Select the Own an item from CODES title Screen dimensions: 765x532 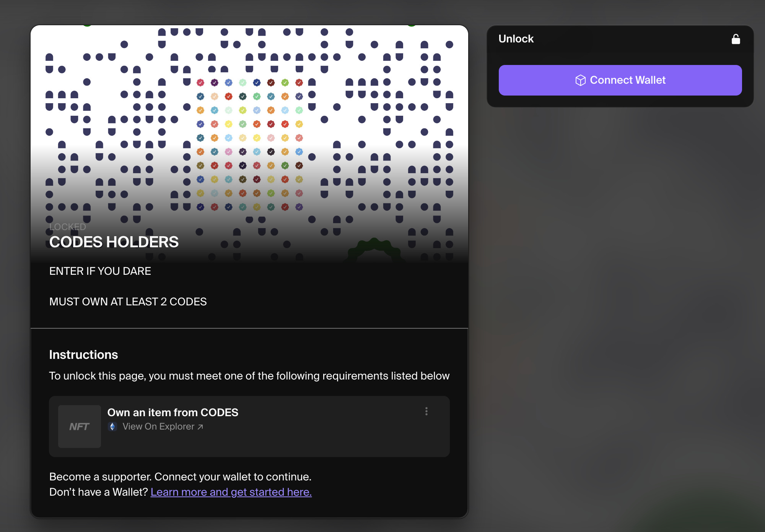point(173,412)
